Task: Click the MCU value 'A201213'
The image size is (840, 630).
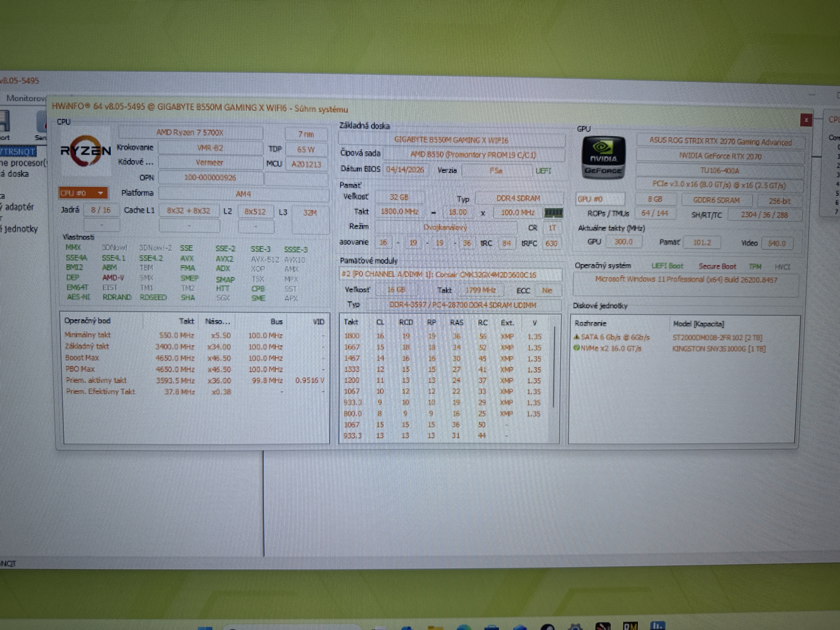Action: click(306, 164)
